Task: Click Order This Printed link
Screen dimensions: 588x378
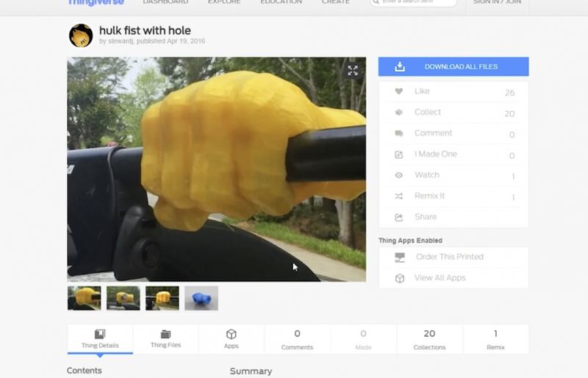Action: 450,257
